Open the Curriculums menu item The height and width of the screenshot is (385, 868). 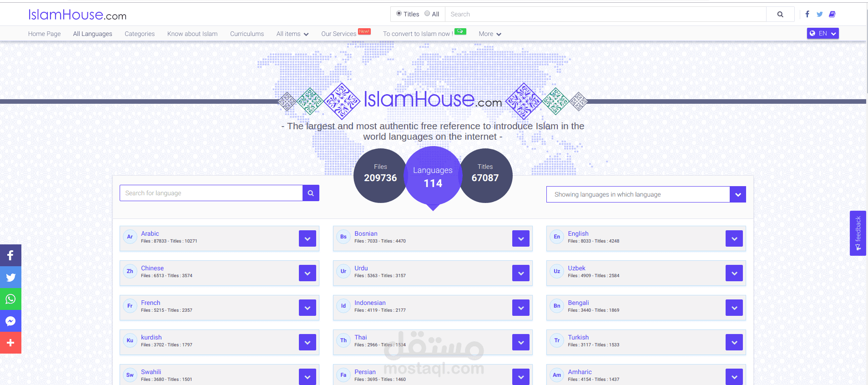247,34
